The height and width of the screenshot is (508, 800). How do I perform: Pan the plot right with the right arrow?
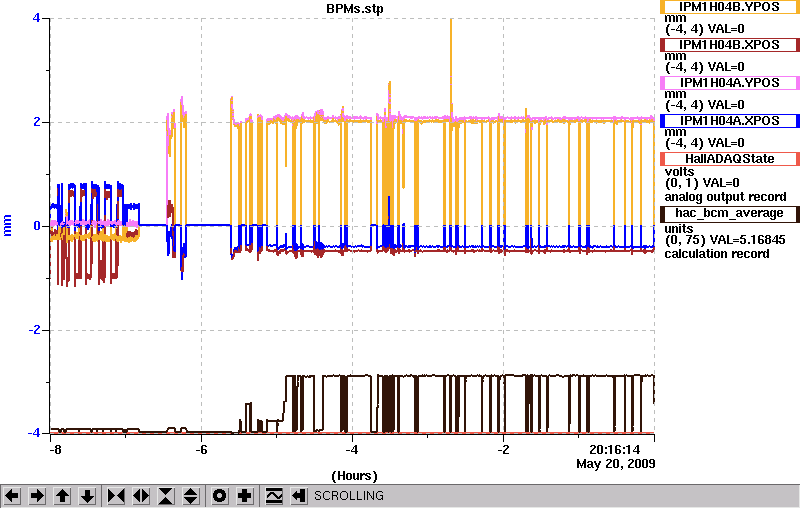point(37,496)
